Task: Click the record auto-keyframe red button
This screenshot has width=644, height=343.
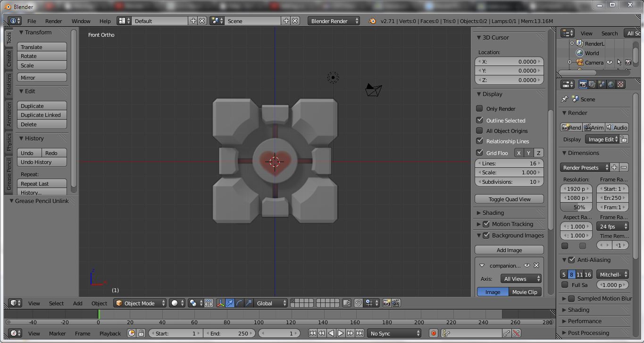Action: tap(433, 333)
